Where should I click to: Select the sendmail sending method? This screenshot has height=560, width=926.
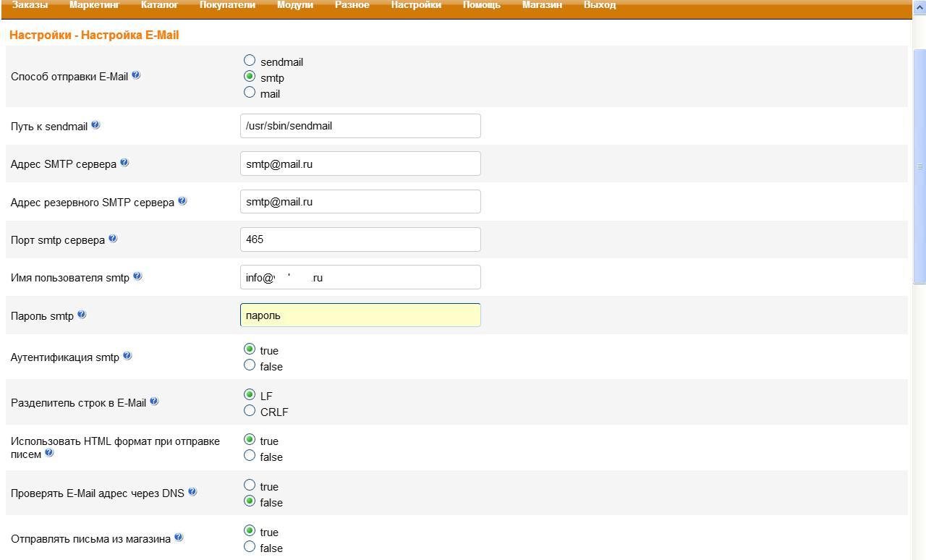coord(250,61)
